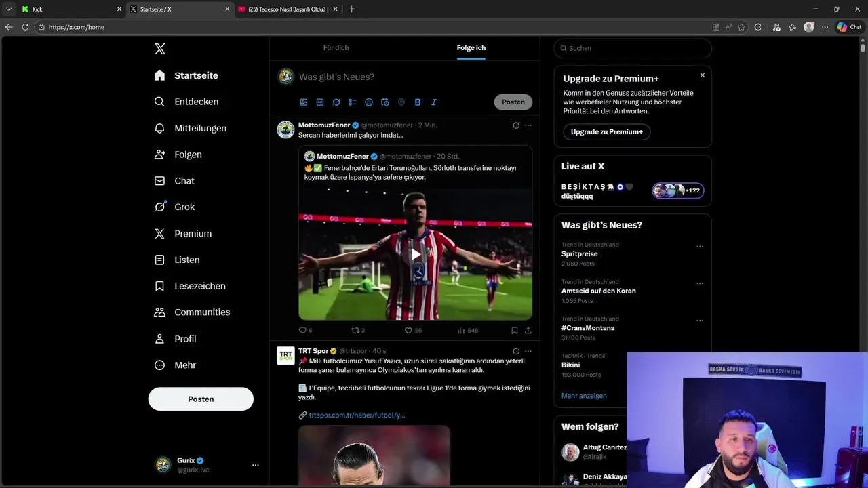Click the large Posten button in sidebar
The width and height of the screenshot is (868, 488).
(x=201, y=399)
